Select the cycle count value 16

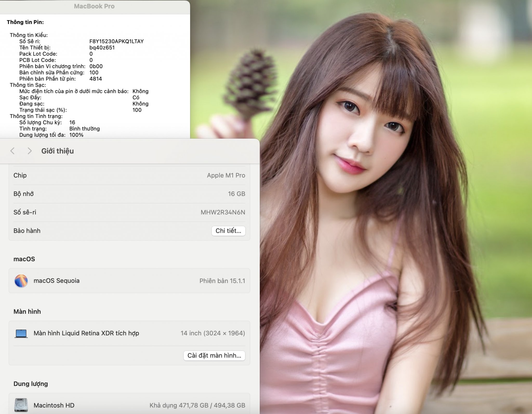click(72, 122)
